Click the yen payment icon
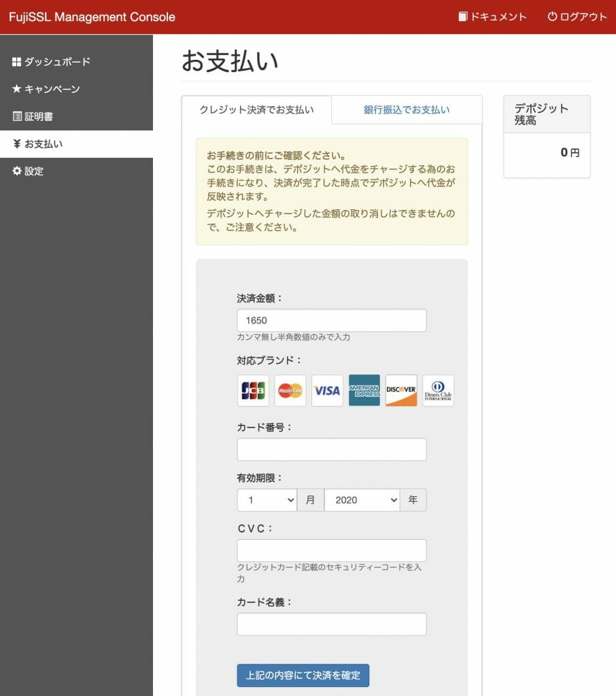 pos(17,143)
